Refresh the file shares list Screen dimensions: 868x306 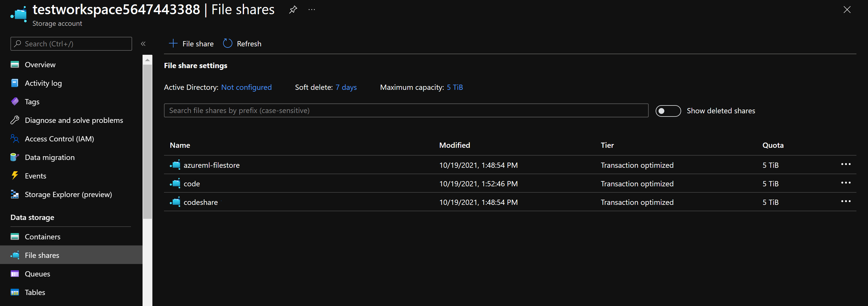coord(242,44)
